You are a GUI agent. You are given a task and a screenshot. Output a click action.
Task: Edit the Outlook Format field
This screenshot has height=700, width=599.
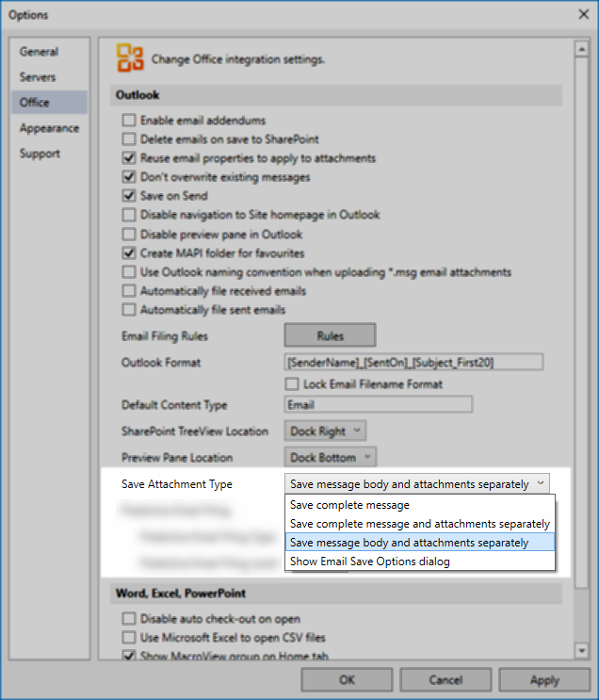413,362
